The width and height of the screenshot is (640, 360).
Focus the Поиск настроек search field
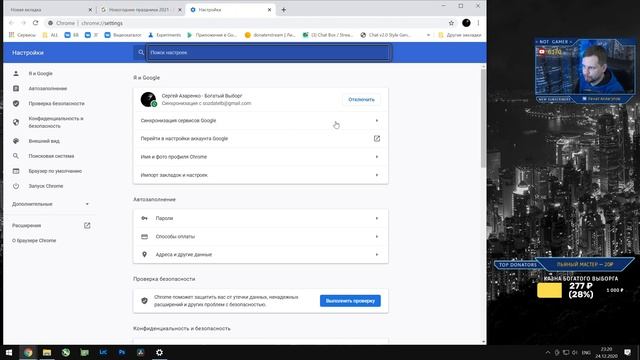[269, 52]
